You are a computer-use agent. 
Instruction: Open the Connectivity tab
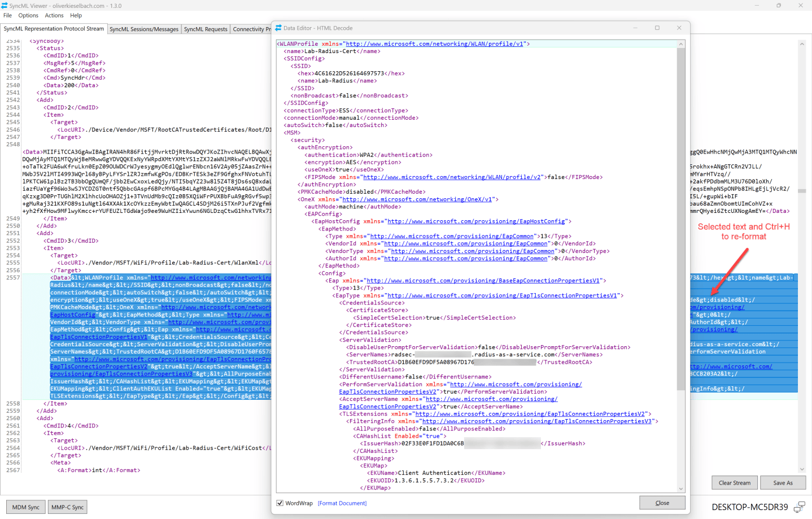click(x=251, y=29)
